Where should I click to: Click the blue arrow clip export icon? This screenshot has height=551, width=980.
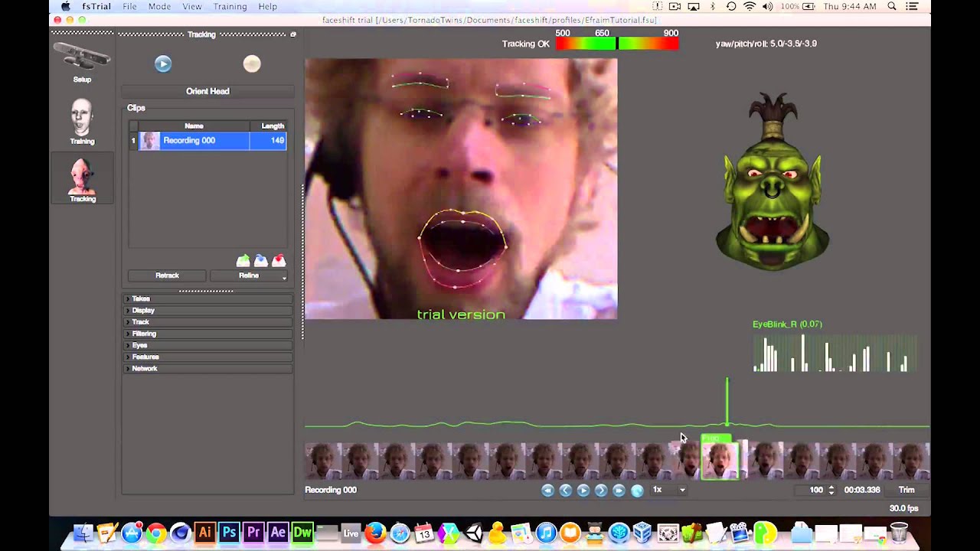[261, 261]
